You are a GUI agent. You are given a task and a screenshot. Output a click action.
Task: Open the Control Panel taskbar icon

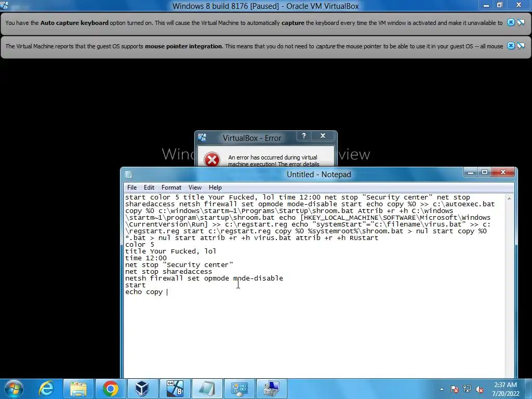coord(239,389)
